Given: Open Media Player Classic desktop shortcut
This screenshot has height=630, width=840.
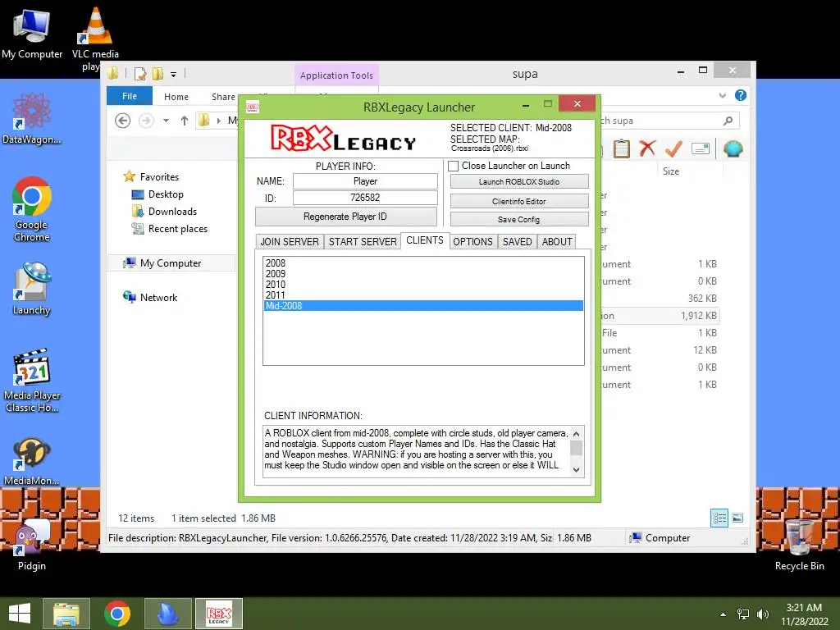Looking at the screenshot, I should coord(32,381).
